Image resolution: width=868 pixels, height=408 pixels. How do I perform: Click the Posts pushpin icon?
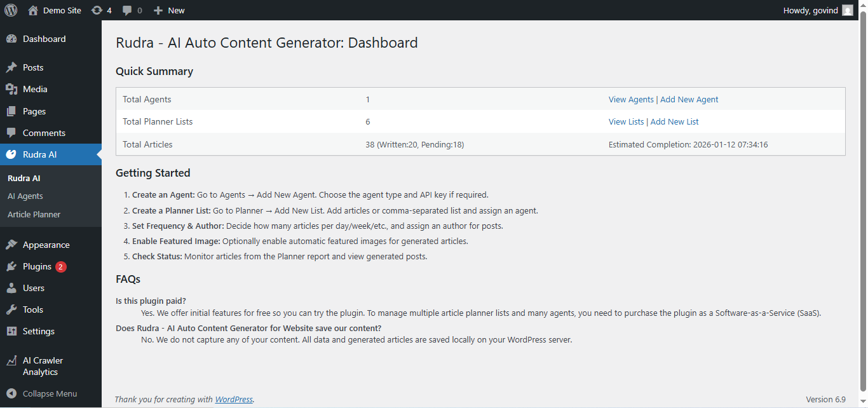[11, 67]
